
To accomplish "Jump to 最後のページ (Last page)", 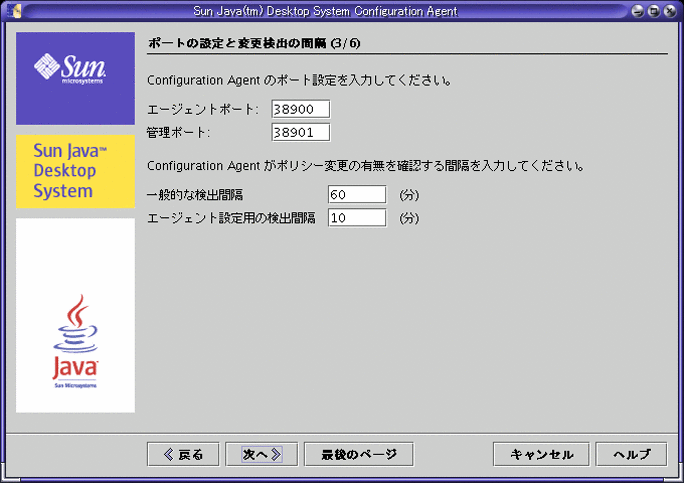I will (359, 455).
